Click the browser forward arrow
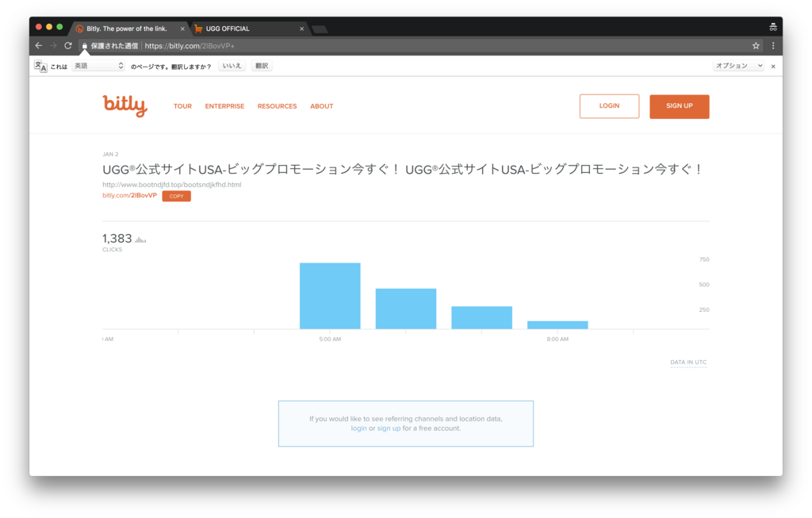The image size is (812, 518). pyautogui.click(x=53, y=45)
